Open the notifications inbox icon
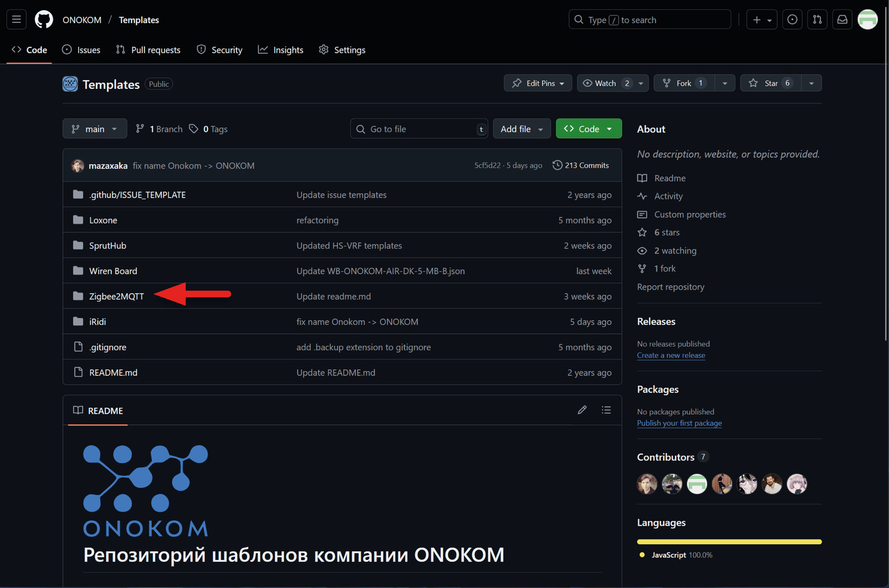Screen dimensions: 889x588 pos(842,19)
